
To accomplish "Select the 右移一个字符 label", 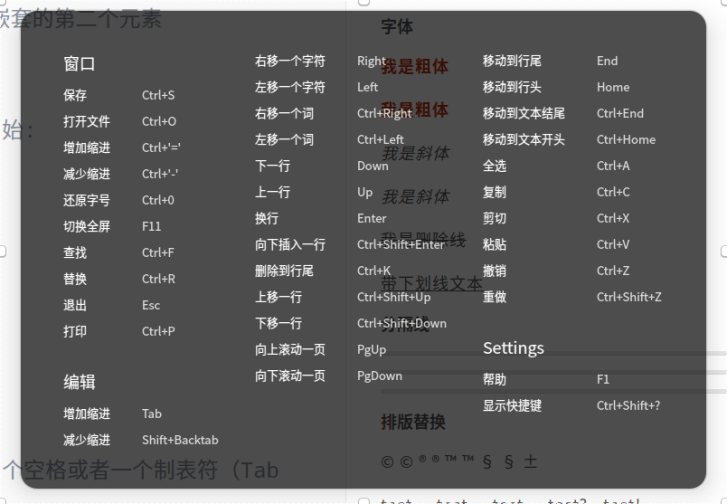I will pyautogui.click(x=290, y=61).
